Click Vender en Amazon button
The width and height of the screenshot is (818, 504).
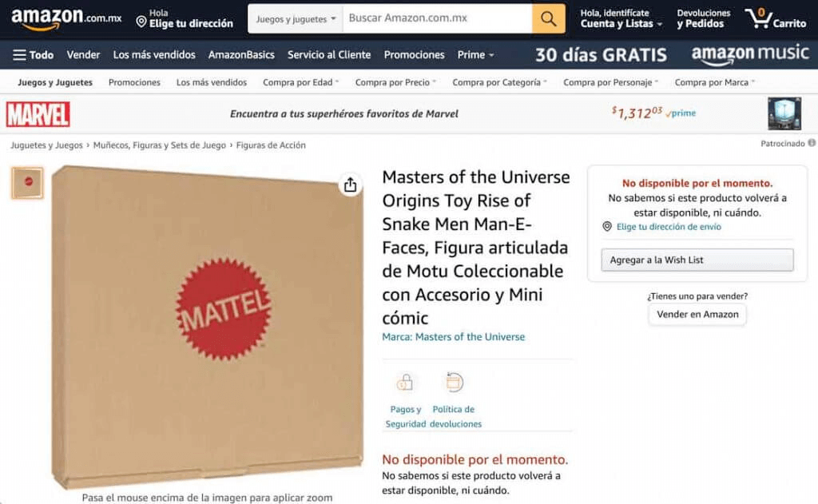[697, 314]
